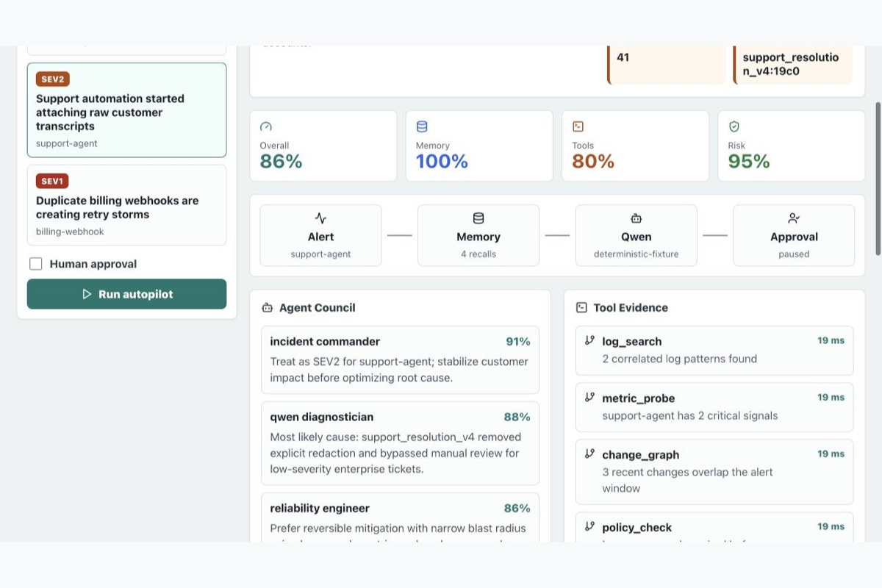Click the Qwen robot icon in pipeline
The height and width of the screenshot is (588, 882).
637,218
